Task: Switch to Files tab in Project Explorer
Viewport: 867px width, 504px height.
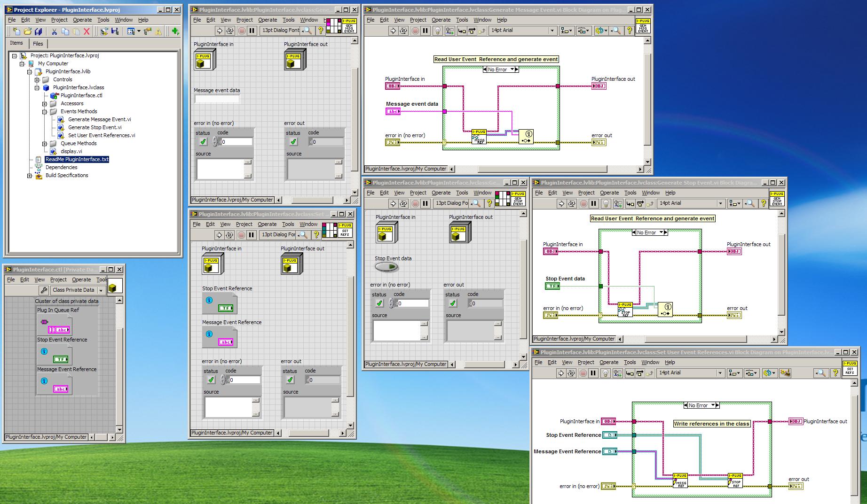Action: 38,44
